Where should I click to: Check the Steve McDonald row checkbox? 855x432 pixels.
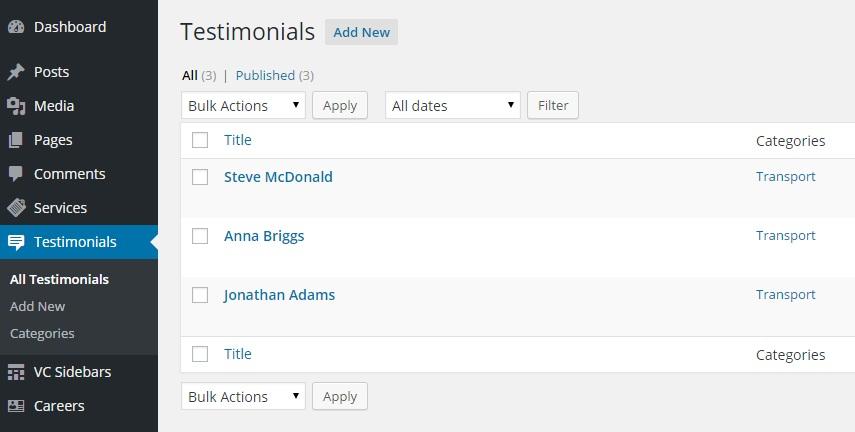click(200, 177)
